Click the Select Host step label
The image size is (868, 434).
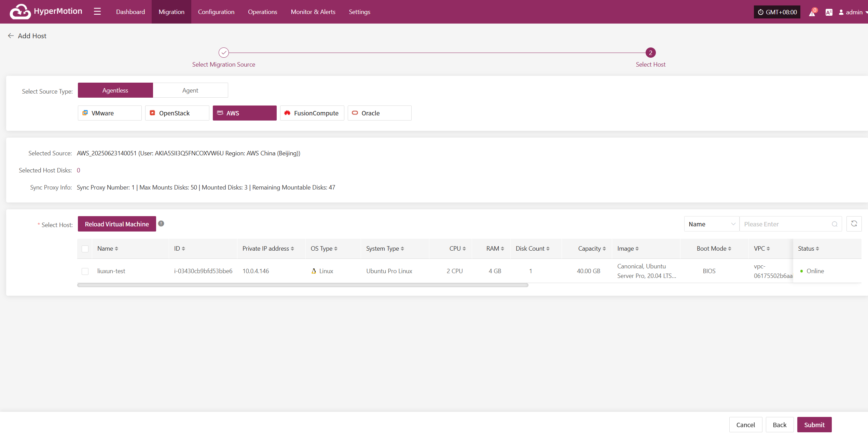pyautogui.click(x=650, y=65)
